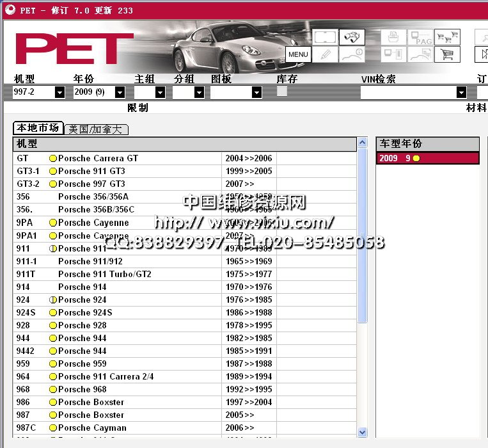Select the Porsche Cayman 987C row
488x448 pixels.
pyautogui.click(x=92, y=428)
